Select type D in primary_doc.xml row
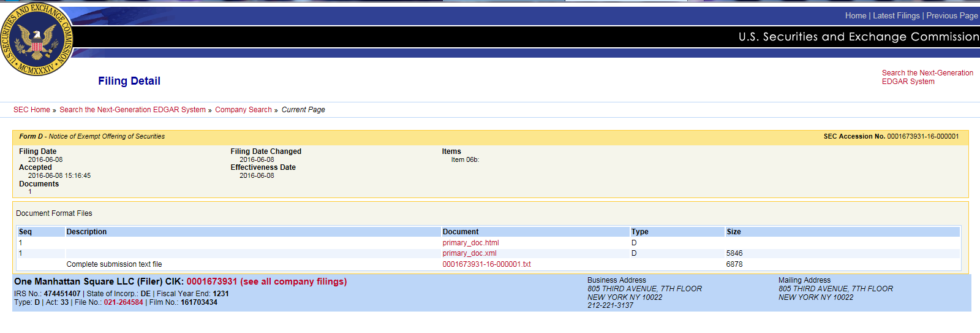Screen dimensions: 980x333 point(634,253)
